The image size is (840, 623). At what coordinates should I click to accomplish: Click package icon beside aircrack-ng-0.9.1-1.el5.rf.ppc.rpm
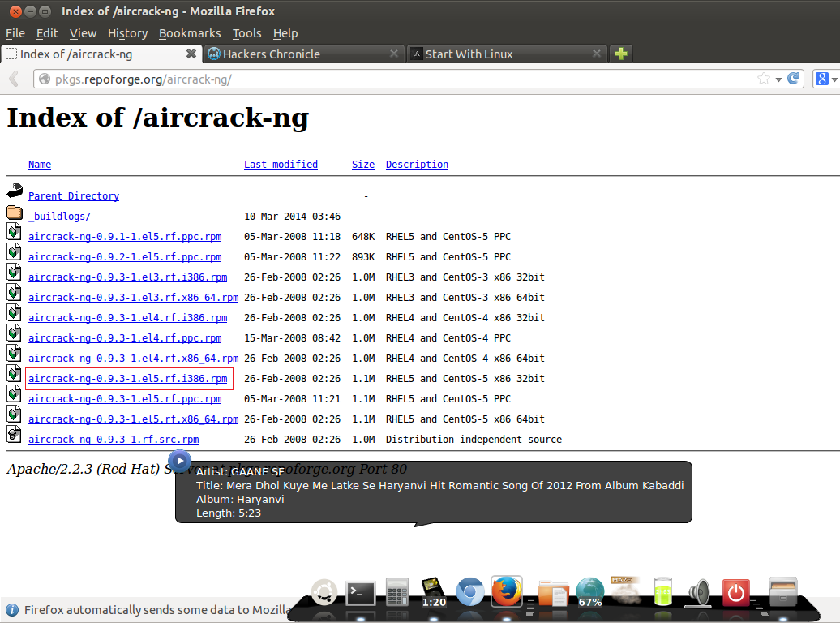coord(14,232)
